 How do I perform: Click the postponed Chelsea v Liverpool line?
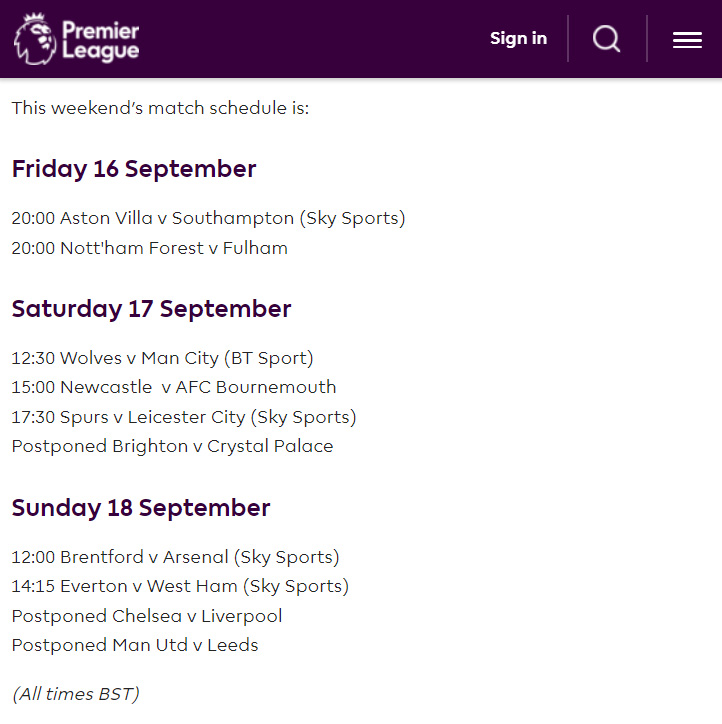click(x=147, y=616)
